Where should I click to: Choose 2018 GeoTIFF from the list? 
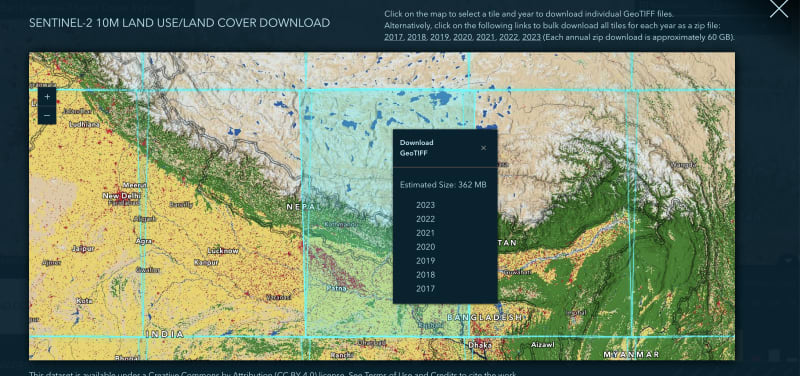(426, 274)
